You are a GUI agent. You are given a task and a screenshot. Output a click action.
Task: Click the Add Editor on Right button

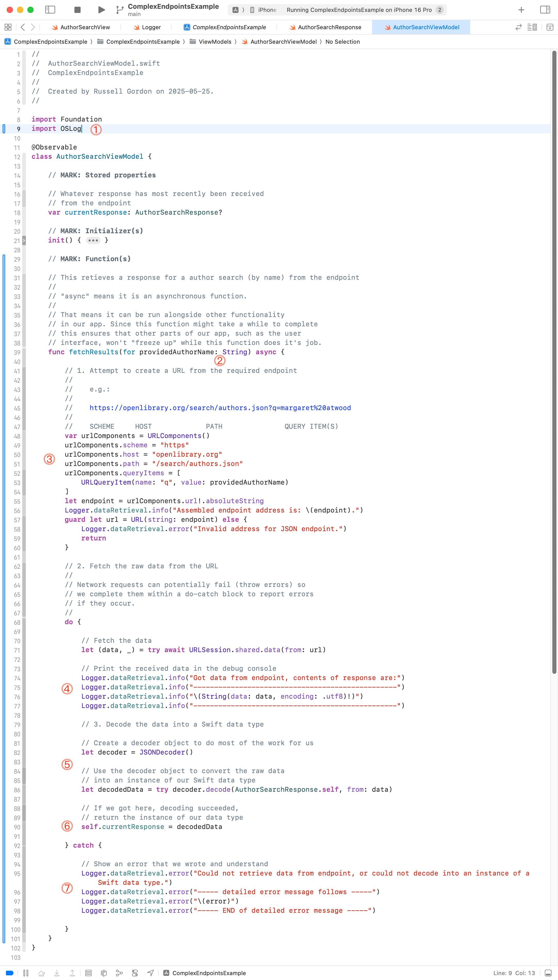click(549, 27)
